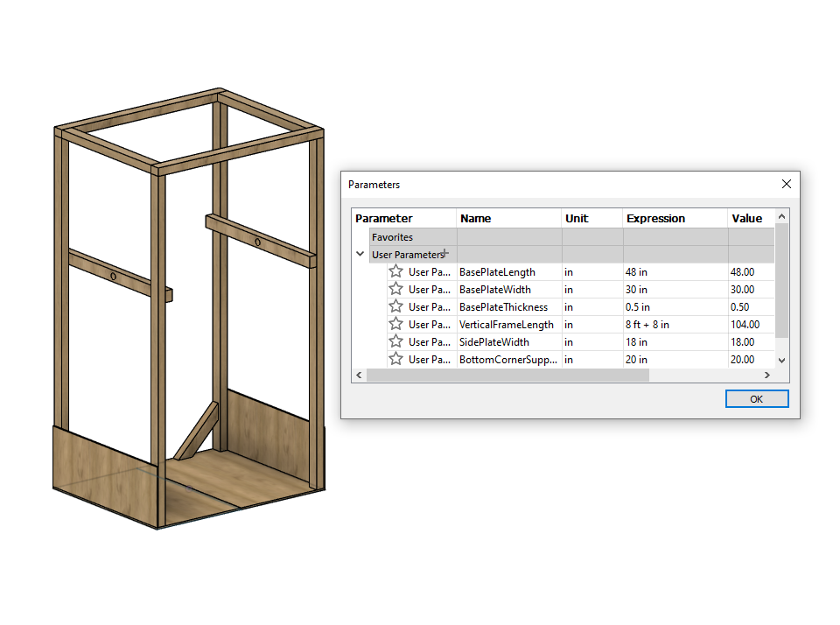Click the 30.00 value cell
840x625 pixels.
751,290
